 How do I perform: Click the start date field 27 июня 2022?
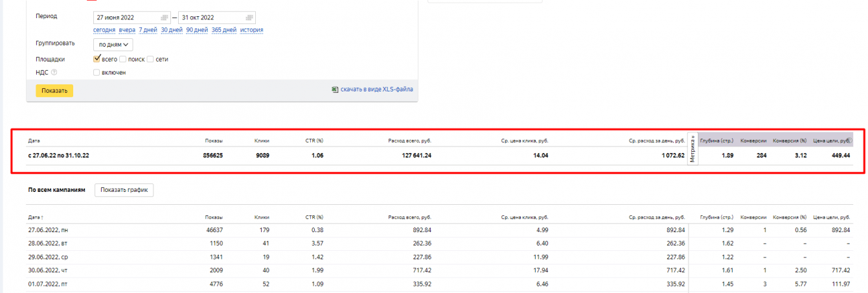[132, 18]
